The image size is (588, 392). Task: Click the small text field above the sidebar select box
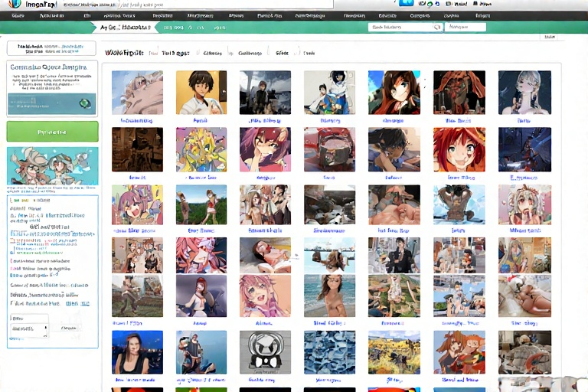[x=29, y=318]
